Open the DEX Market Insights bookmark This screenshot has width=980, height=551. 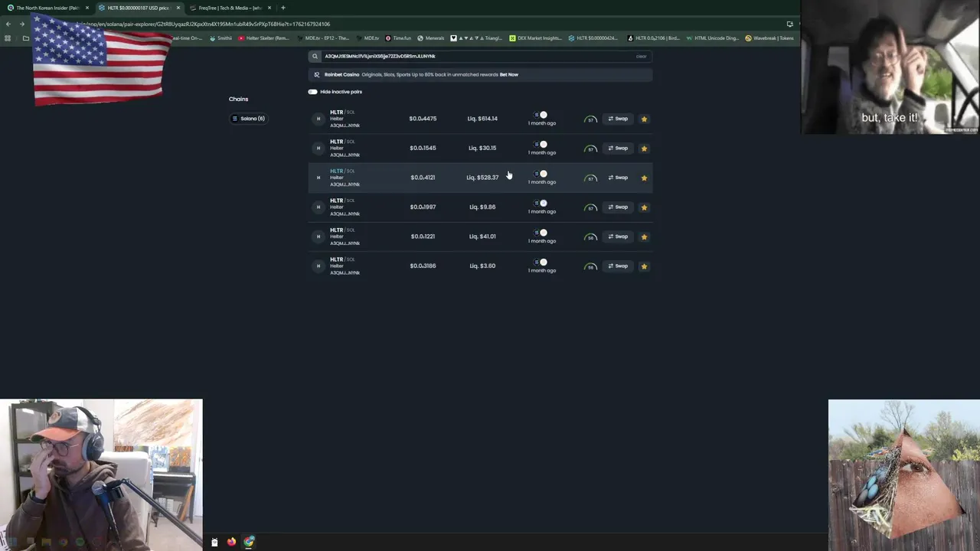point(536,38)
